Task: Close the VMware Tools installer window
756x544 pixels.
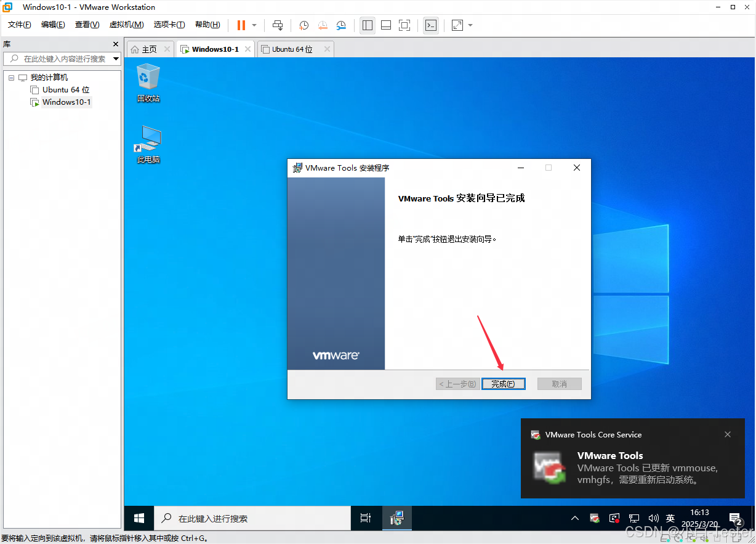Action: pos(577,168)
